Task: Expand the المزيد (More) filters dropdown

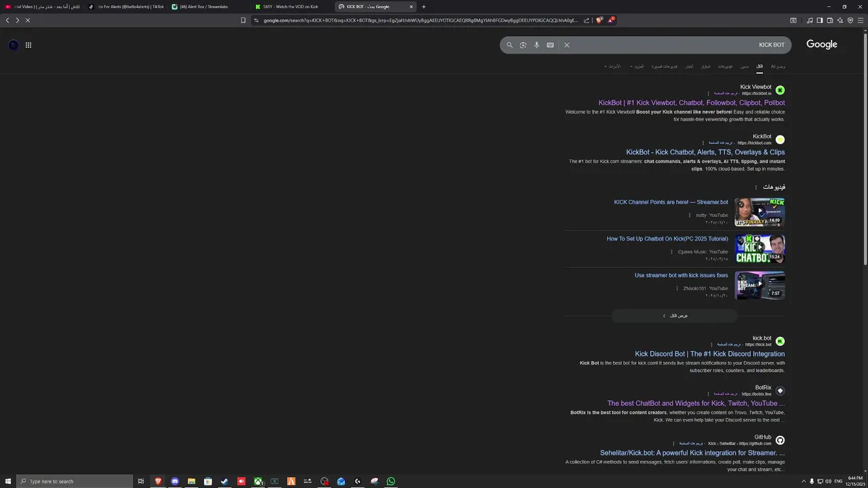Action: [x=637, y=66]
